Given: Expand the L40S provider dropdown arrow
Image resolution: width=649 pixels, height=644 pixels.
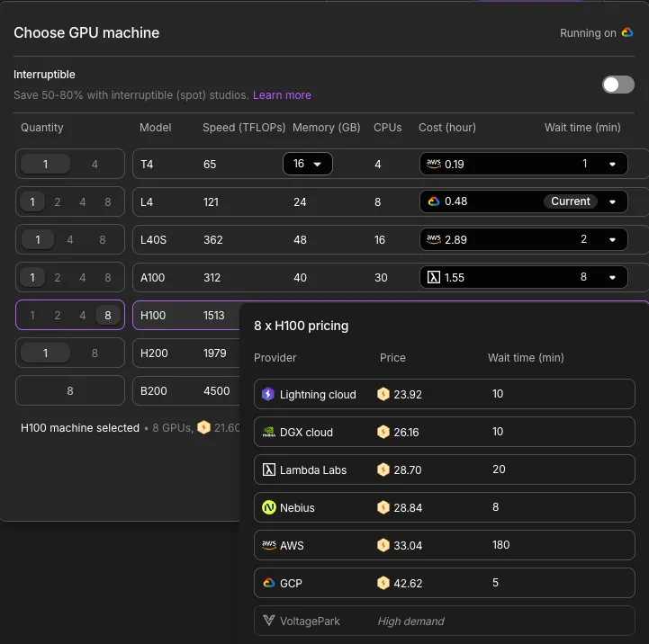Looking at the screenshot, I should (612, 240).
